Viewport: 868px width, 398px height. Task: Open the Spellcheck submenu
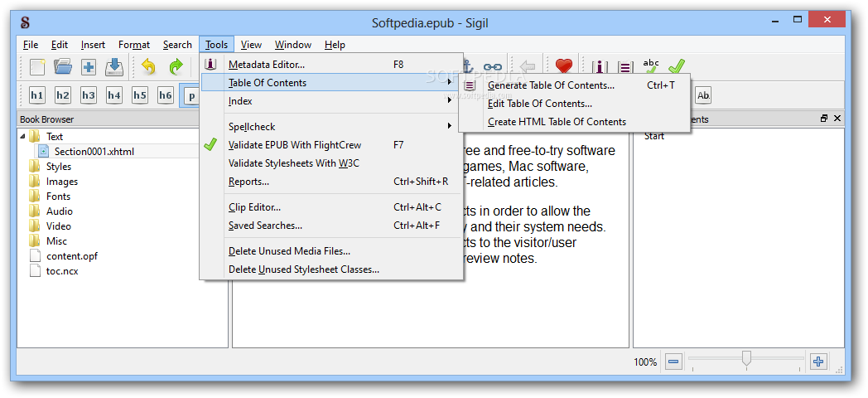tap(330, 126)
